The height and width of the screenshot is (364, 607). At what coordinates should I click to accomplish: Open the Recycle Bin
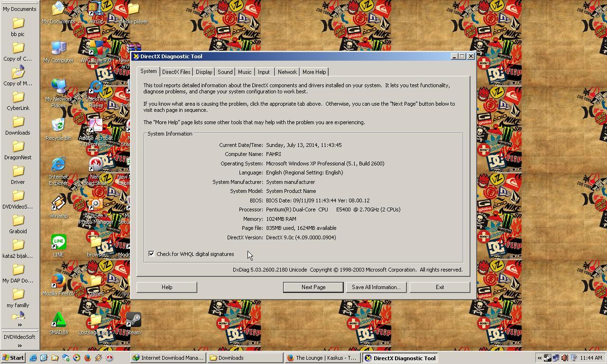pyautogui.click(x=58, y=129)
